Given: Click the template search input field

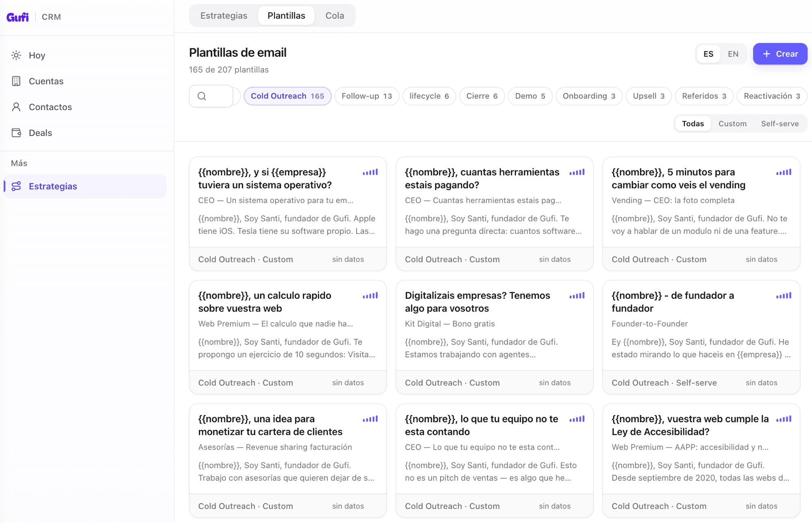Looking at the screenshot, I should (x=212, y=96).
